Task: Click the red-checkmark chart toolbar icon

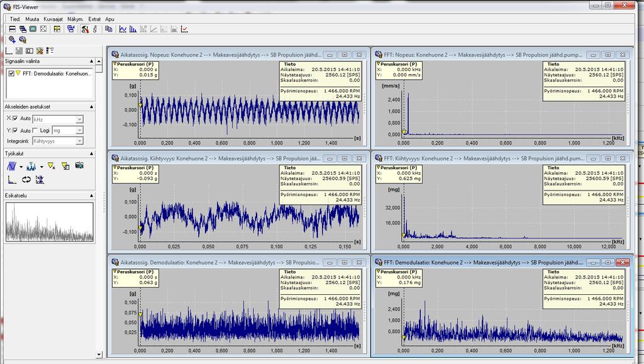Action: click(x=184, y=29)
